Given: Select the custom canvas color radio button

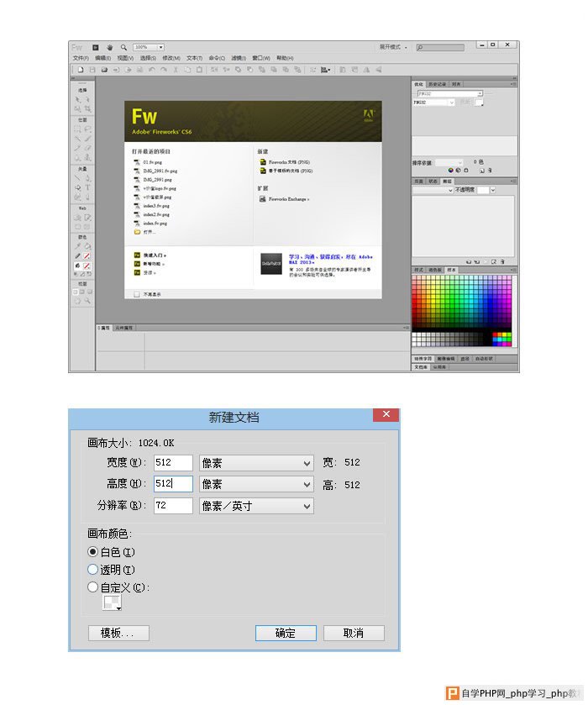Looking at the screenshot, I should 92,587.
